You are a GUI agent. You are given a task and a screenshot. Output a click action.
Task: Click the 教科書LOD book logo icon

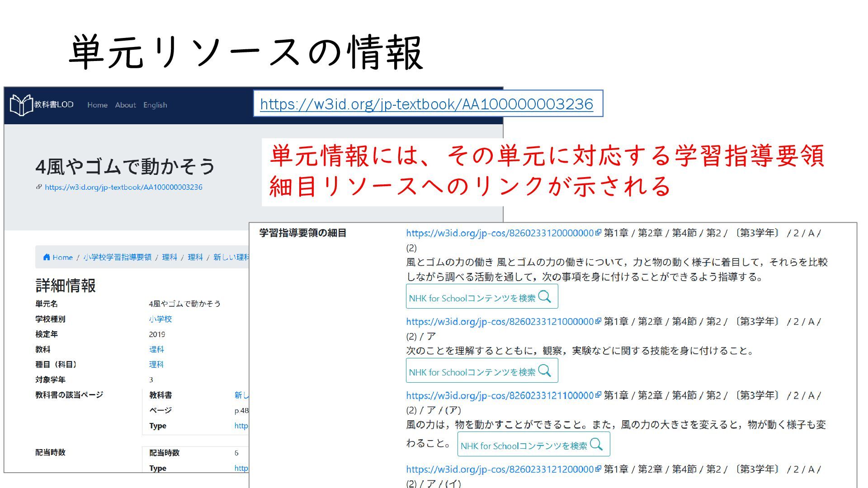pos(21,105)
